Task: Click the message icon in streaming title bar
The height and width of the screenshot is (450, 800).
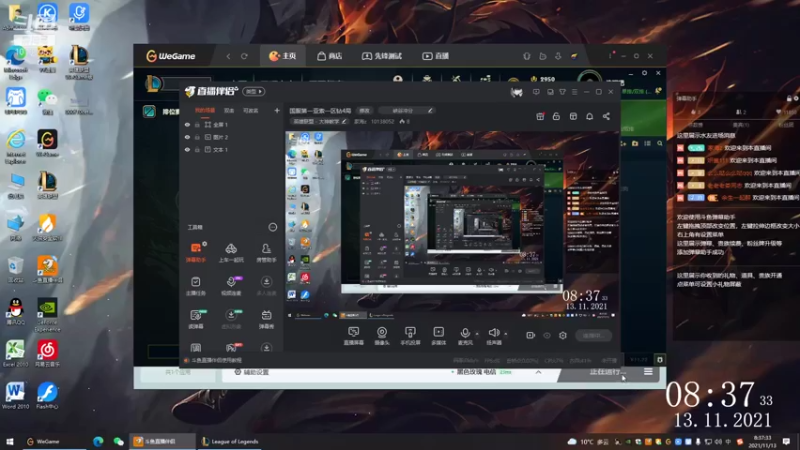Action: coord(536,92)
